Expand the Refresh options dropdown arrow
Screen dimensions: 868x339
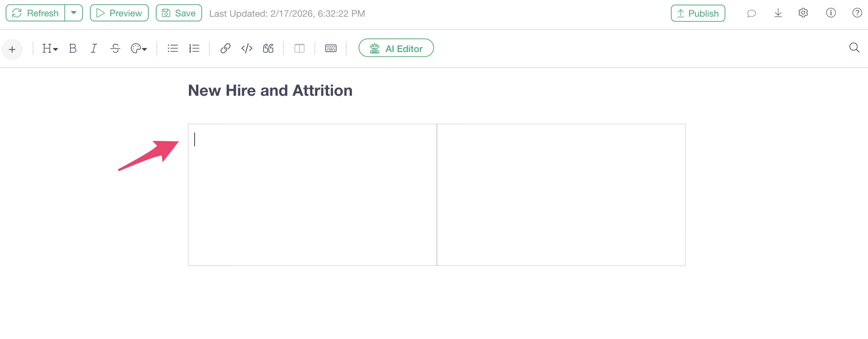73,13
